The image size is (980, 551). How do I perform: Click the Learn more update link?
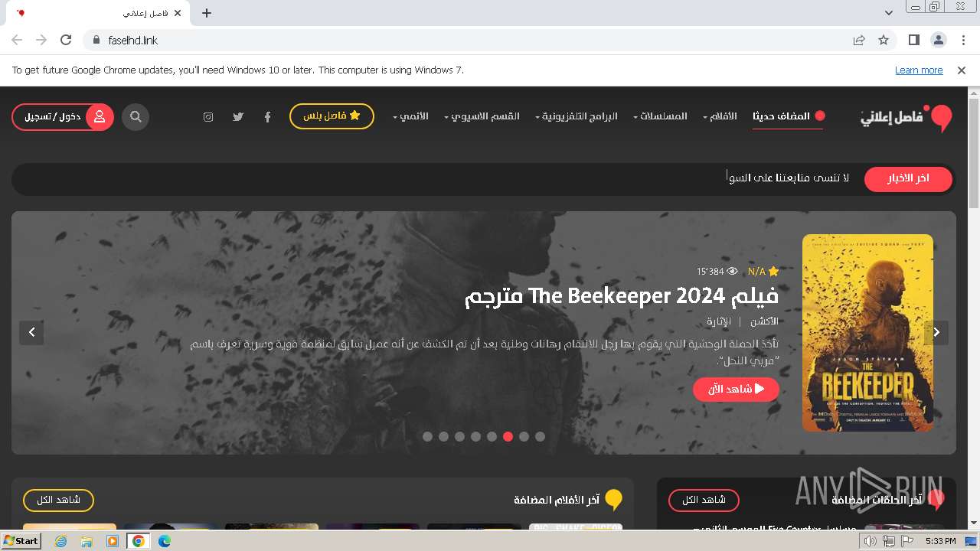point(919,70)
